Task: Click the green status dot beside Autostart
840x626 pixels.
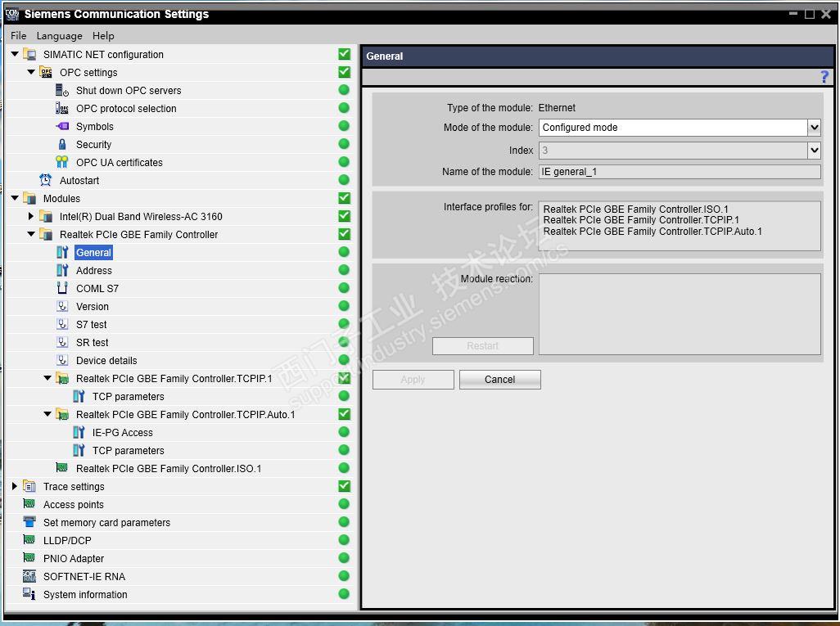Action: click(344, 180)
